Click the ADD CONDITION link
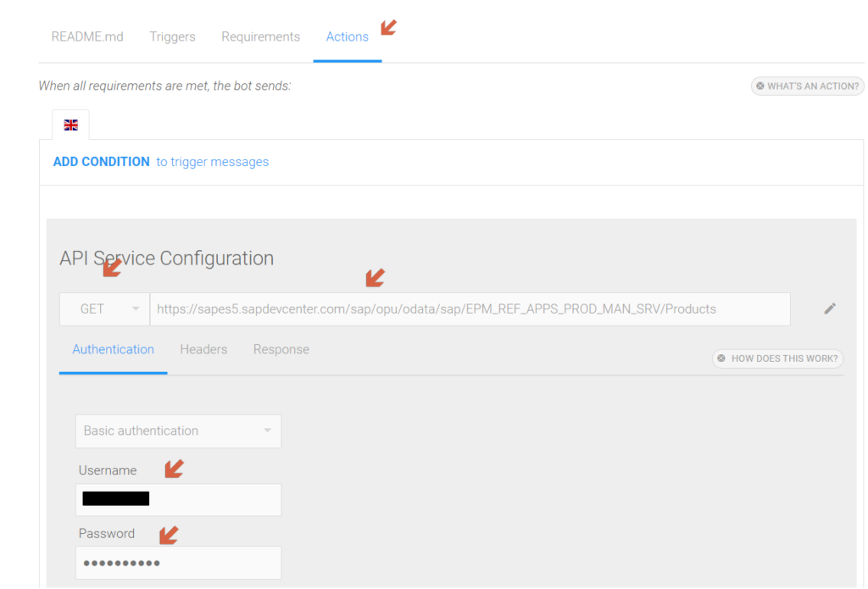 point(102,162)
